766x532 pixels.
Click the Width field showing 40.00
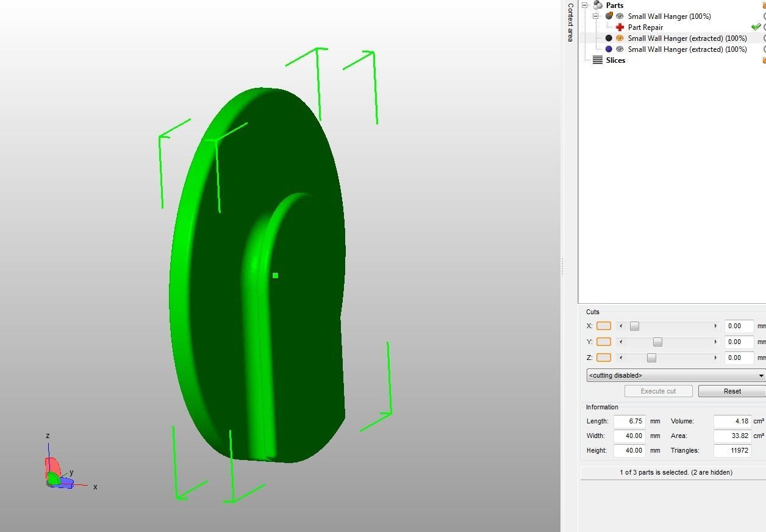(x=629, y=436)
